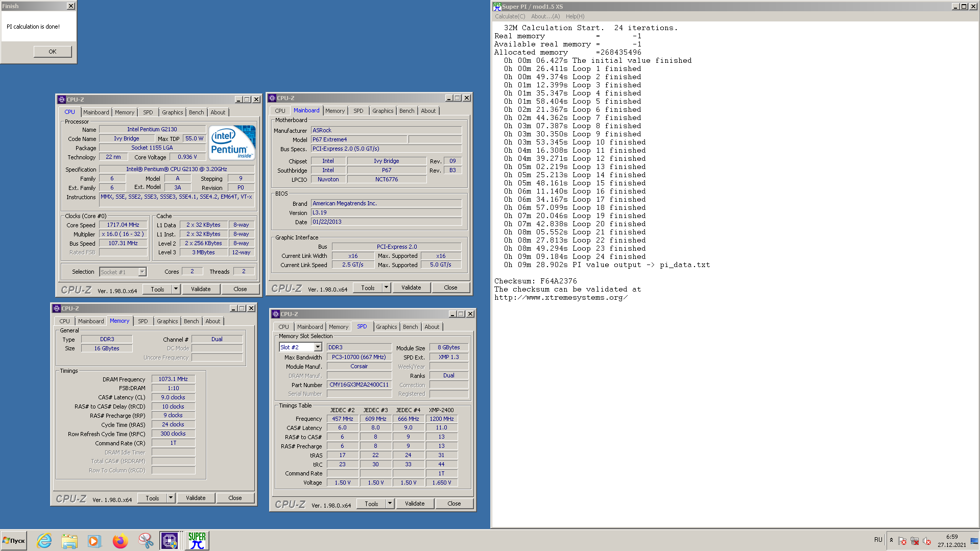Screen dimensions: 980x551
Task: Open the File Explorer taskbar icon
Action: click(69, 540)
